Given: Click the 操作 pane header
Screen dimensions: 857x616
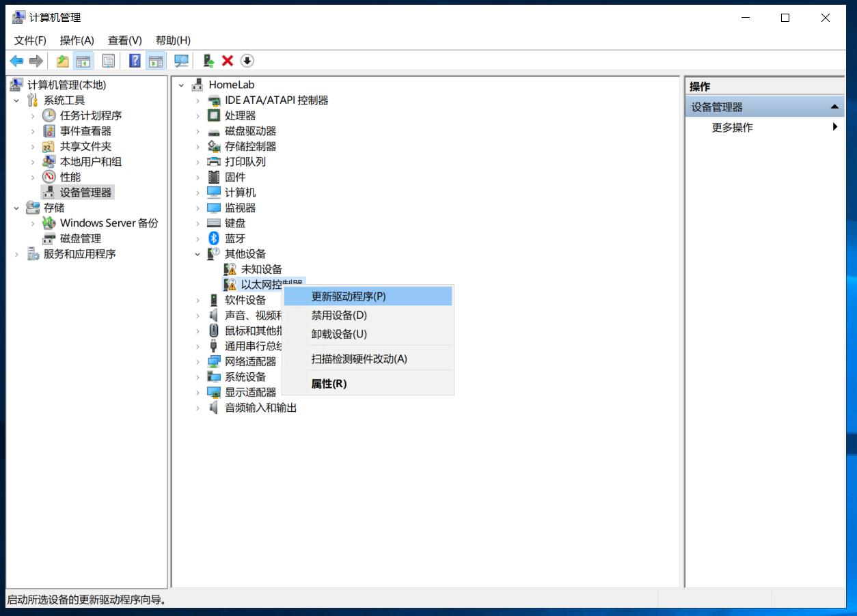Looking at the screenshot, I should click(x=765, y=87).
